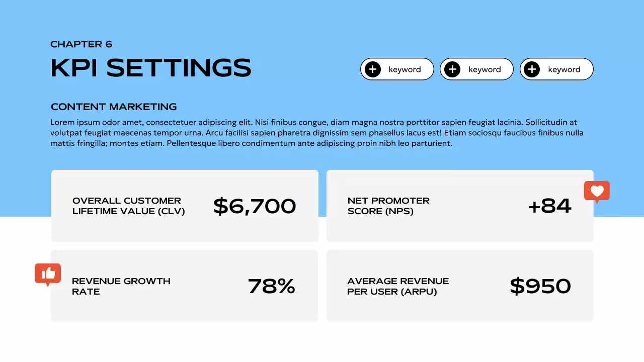Select the KPI SETTINGS title

coord(151,68)
